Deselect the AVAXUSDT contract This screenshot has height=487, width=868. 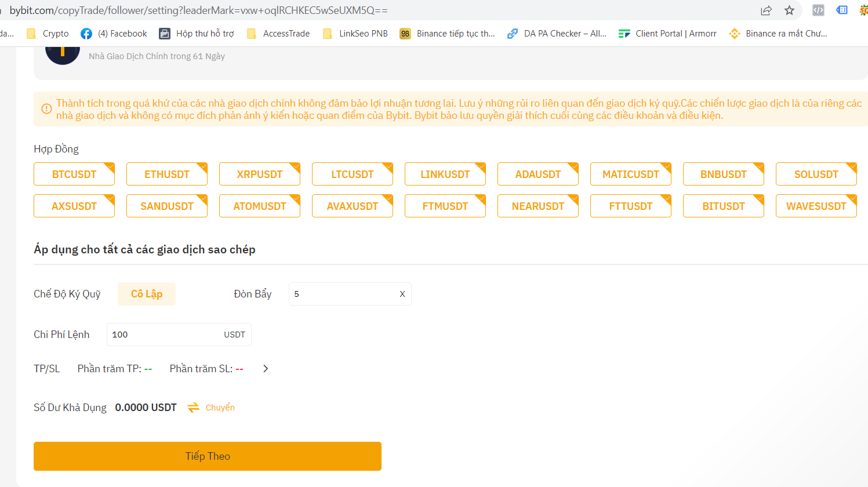353,206
